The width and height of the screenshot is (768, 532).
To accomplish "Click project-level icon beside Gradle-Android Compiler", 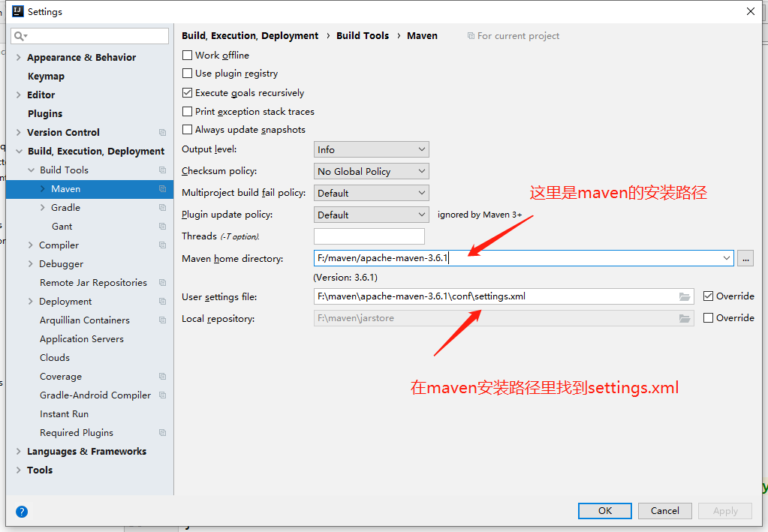I will click(x=163, y=395).
